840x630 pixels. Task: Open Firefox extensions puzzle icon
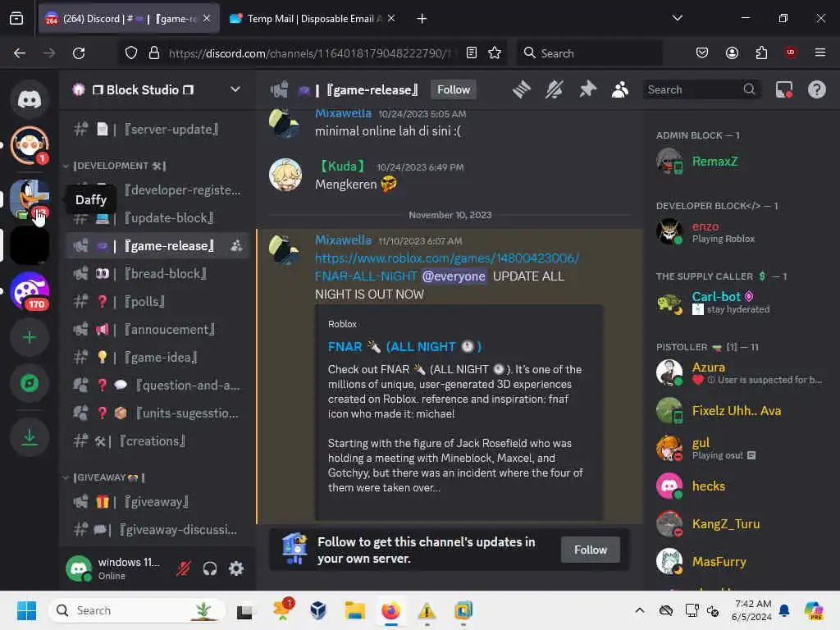(761, 53)
